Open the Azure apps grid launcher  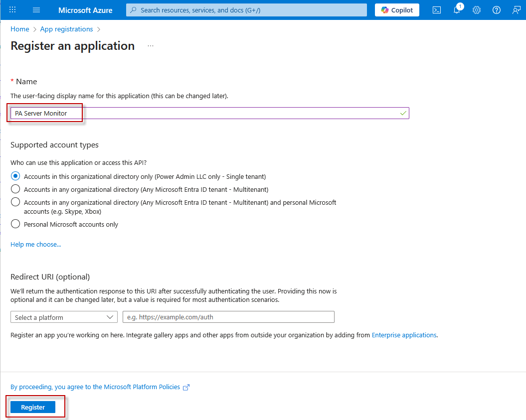pyautogui.click(x=13, y=10)
